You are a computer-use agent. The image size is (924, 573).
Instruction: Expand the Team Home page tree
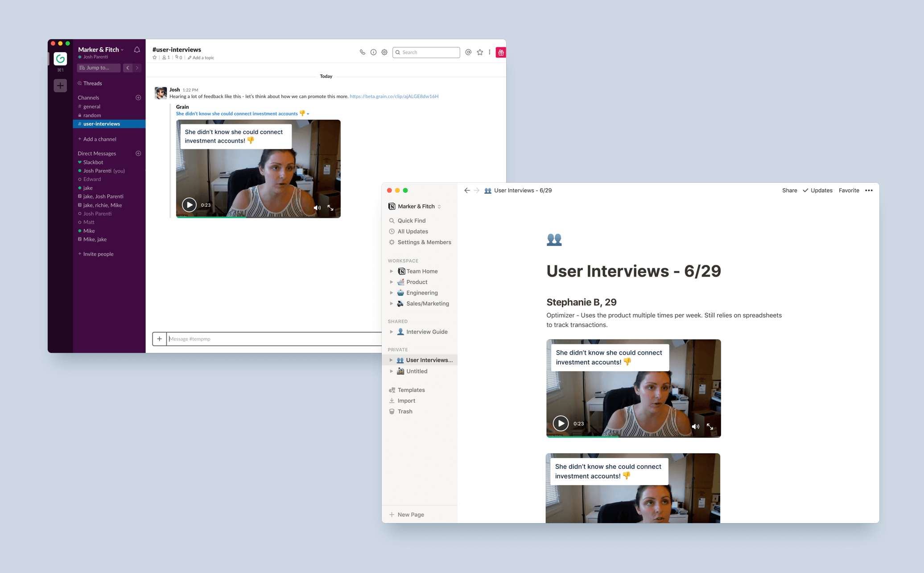click(392, 271)
